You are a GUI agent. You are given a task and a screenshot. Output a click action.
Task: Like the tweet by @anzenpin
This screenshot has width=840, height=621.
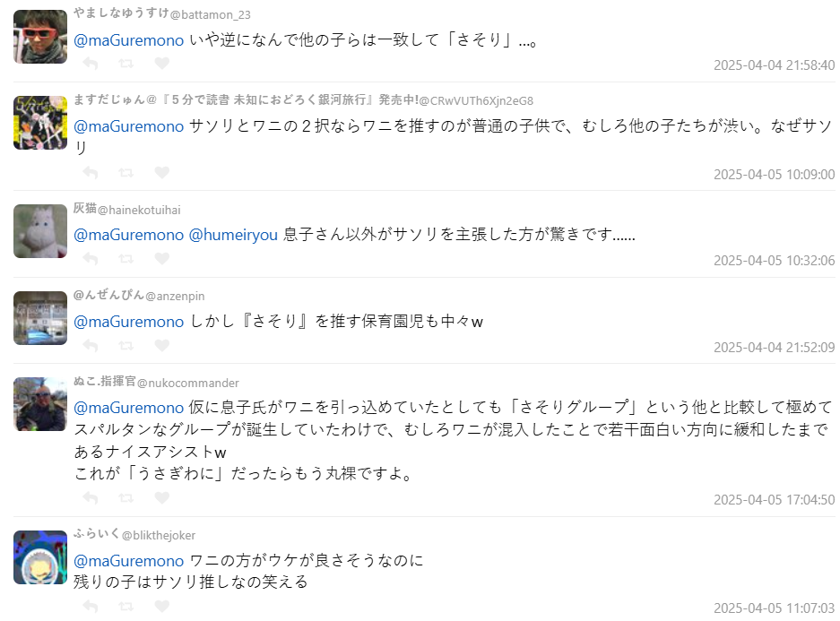point(161,345)
